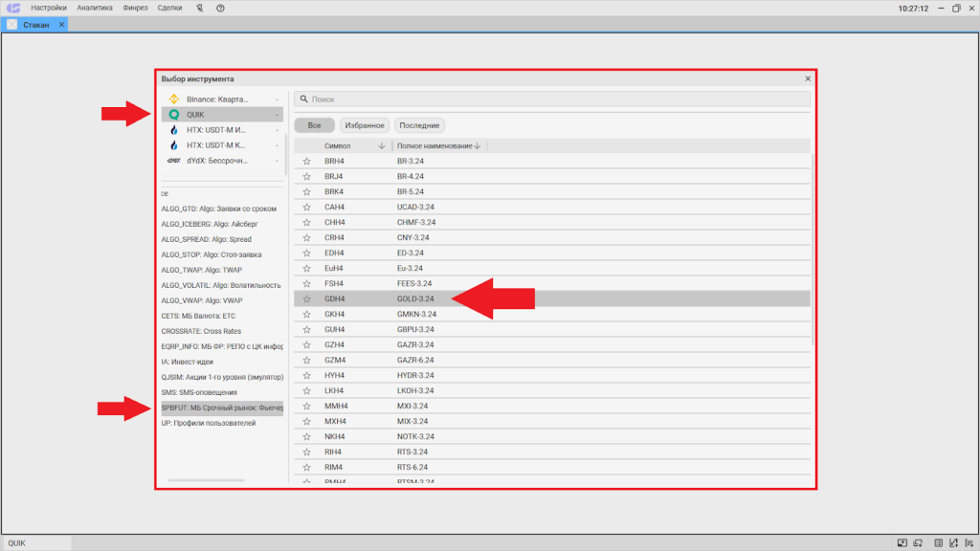Close the Стакан tab
980x551 pixels.
pyautogui.click(x=61, y=24)
